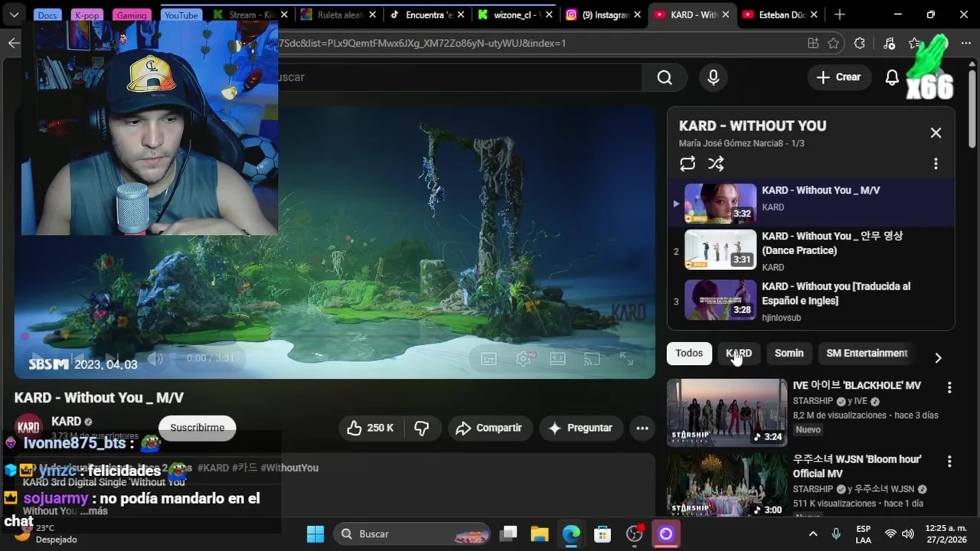Enter fullscreen in the video player
The width and height of the screenshot is (980, 551).
[x=626, y=359]
